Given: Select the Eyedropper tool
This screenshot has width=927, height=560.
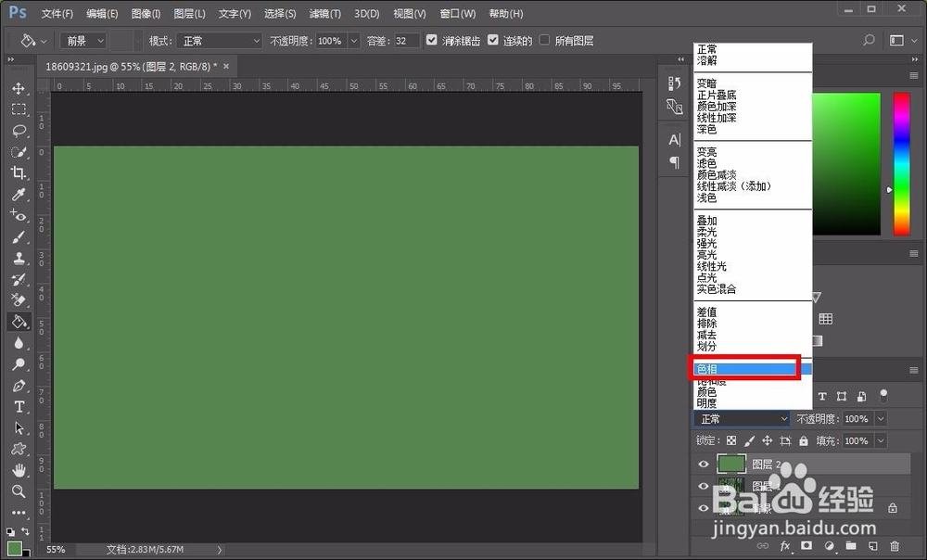Looking at the screenshot, I should [19, 194].
